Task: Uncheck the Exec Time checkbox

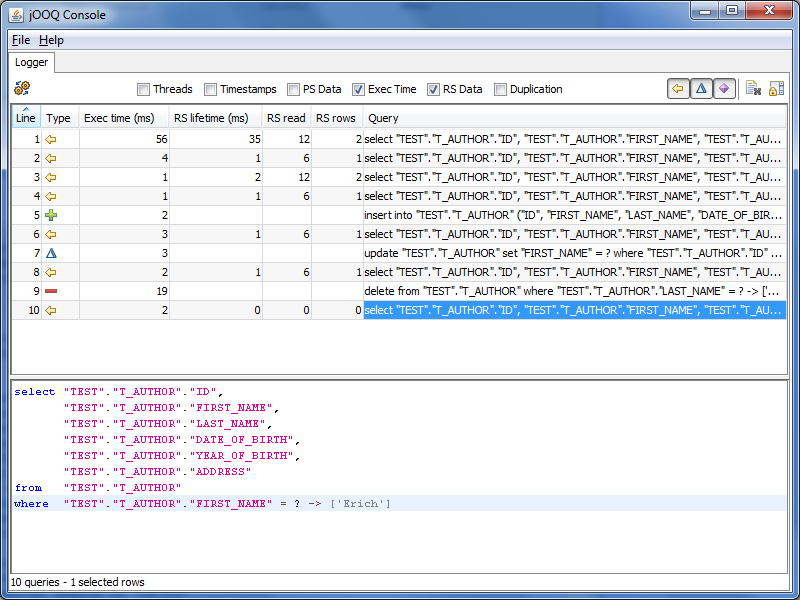Action: [x=358, y=89]
